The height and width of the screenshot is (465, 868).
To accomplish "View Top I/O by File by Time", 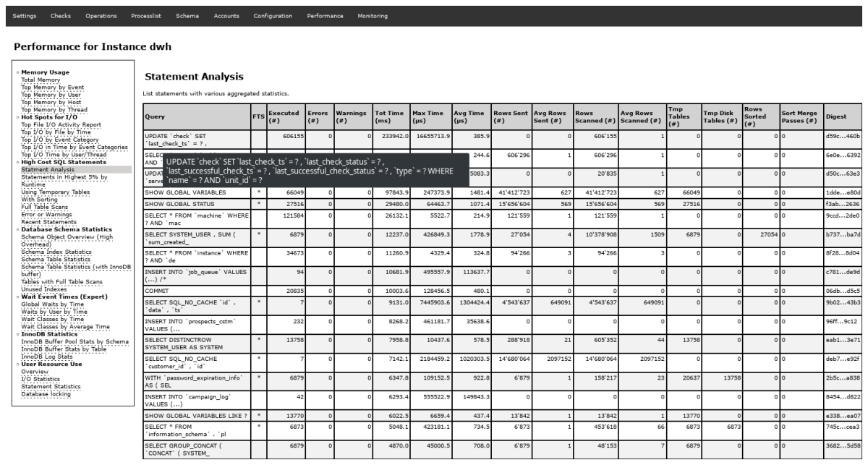I will point(56,132).
